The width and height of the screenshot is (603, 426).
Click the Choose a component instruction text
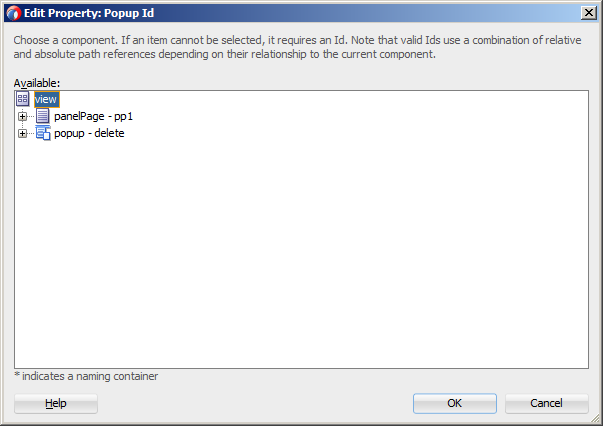[x=297, y=47]
